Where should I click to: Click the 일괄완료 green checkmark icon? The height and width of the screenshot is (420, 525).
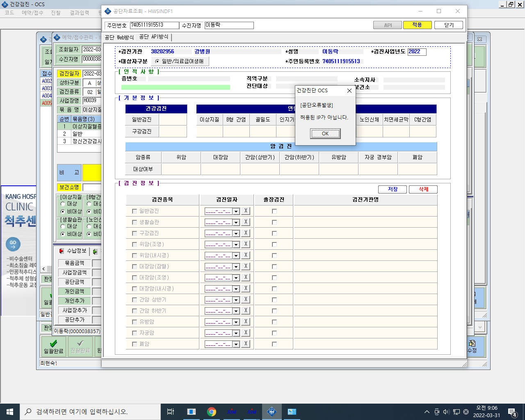pos(53,343)
